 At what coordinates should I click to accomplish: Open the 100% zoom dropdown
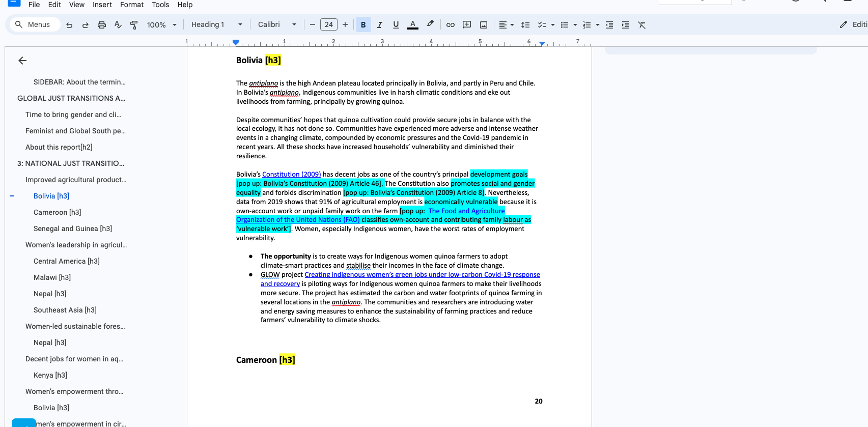(161, 25)
